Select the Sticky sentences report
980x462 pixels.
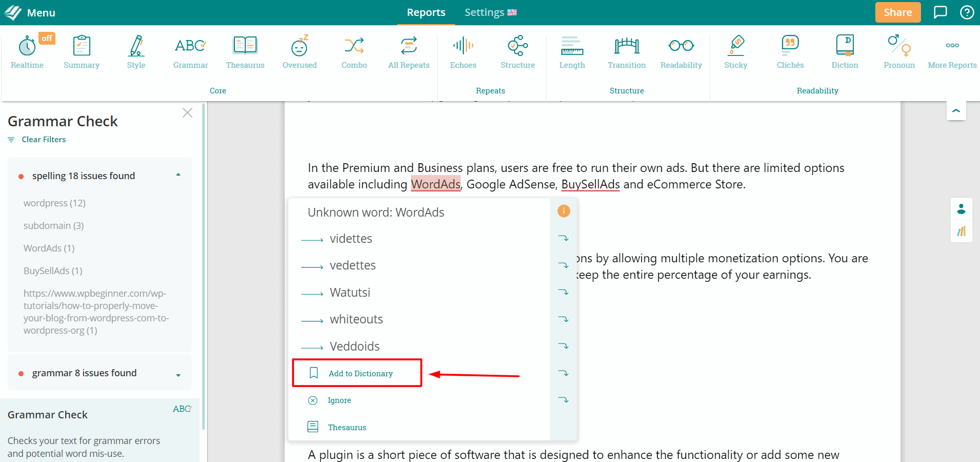point(735,52)
